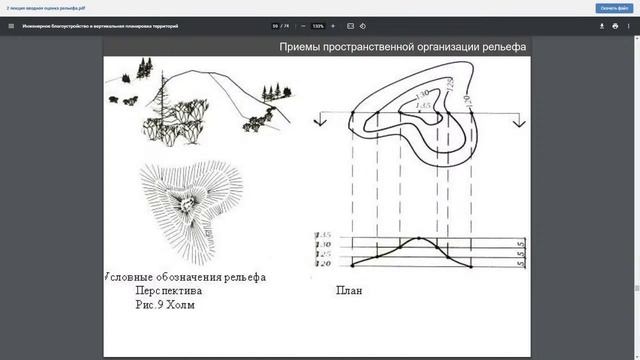Zoom in with the plus button
The image size is (640, 360).
click(333, 26)
